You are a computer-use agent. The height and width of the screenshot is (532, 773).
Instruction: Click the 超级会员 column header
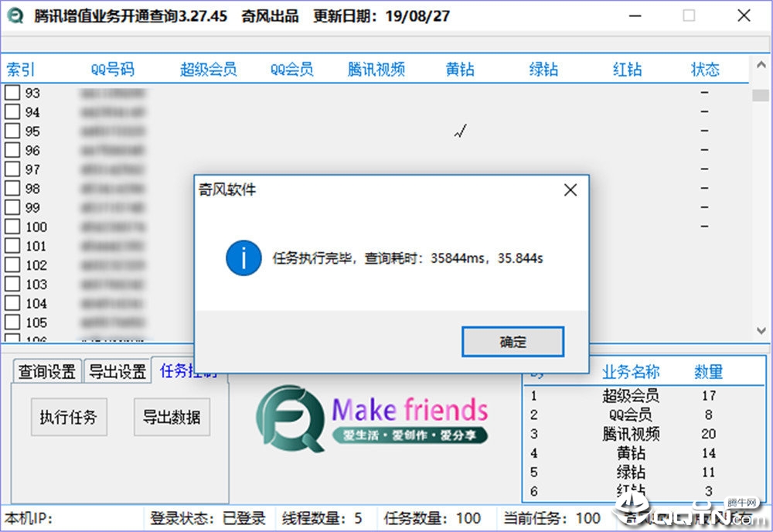tap(208, 70)
